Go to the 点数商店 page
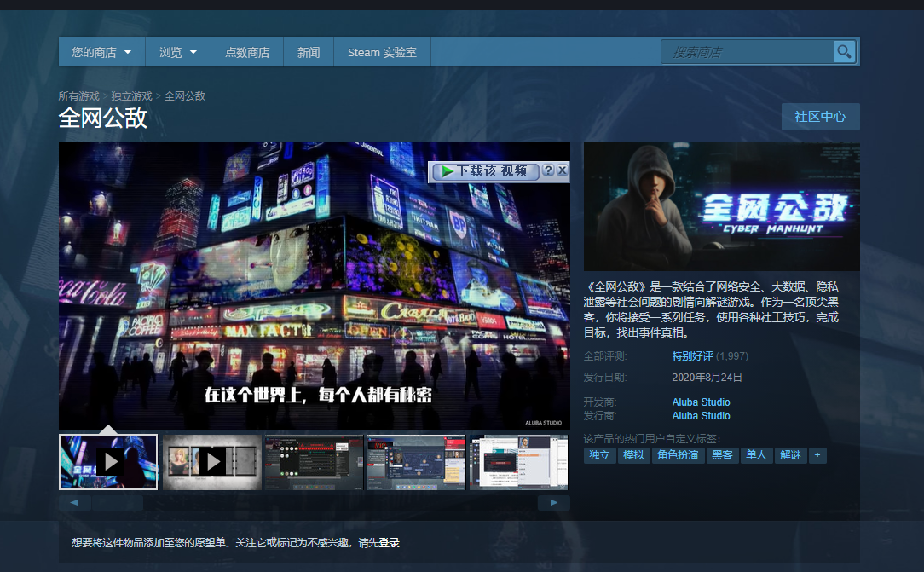This screenshot has height=572, width=924. click(x=247, y=51)
